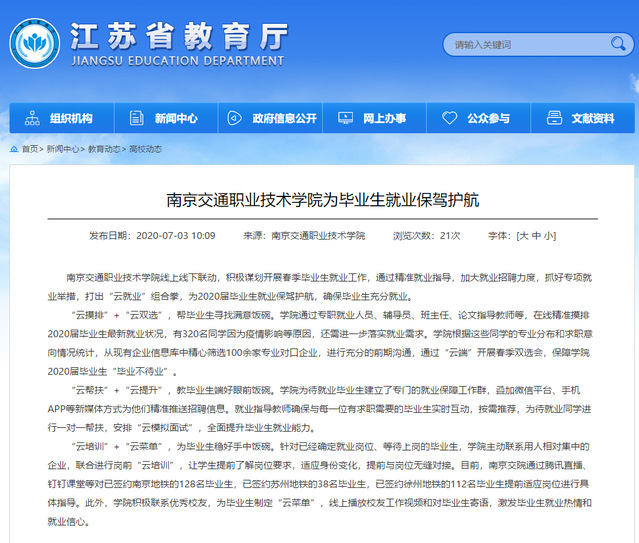The width and height of the screenshot is (639, 543).
Task: Click the 政府信息公开 icon
Action: tap(233, 118)
